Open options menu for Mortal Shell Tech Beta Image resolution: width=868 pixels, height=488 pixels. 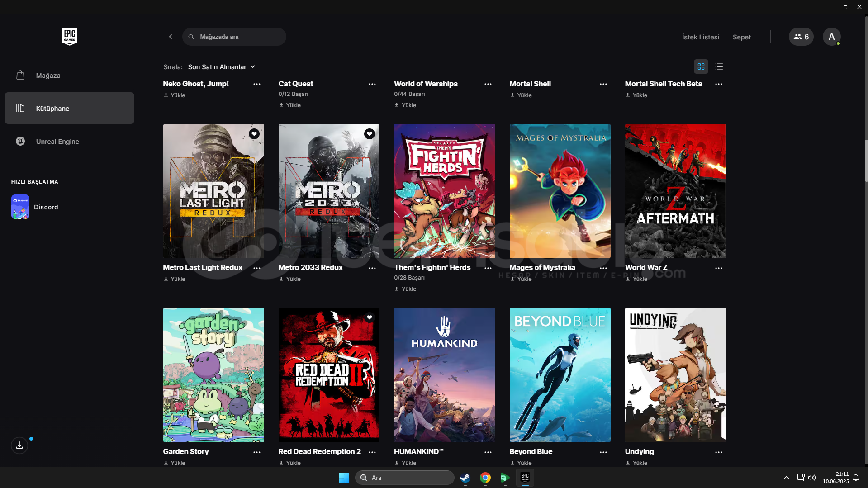click(719, 84)
